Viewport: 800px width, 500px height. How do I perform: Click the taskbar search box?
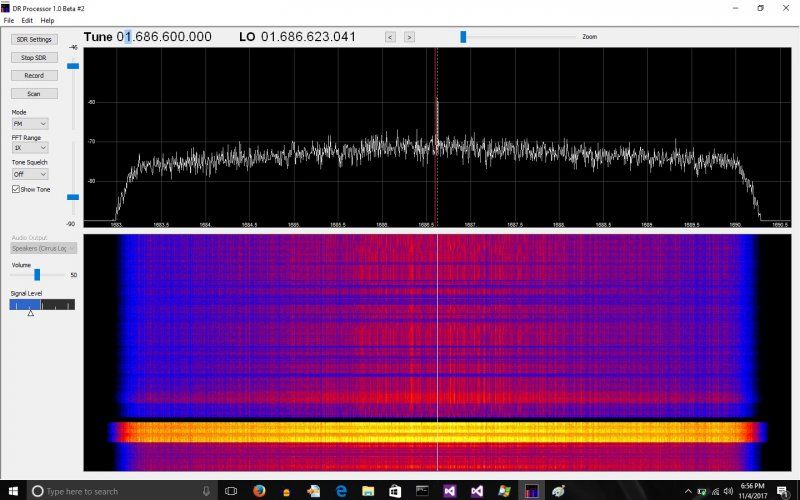click(x=122, y=491)
